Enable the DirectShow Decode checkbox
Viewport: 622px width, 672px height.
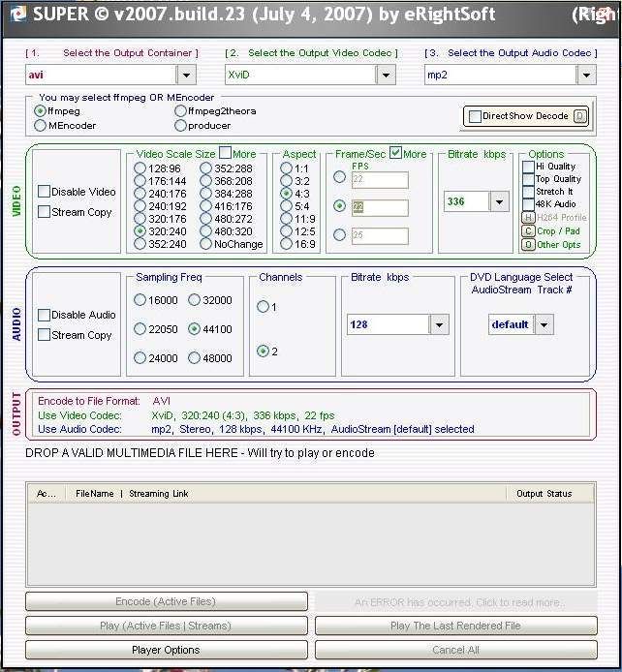[475, 116]
